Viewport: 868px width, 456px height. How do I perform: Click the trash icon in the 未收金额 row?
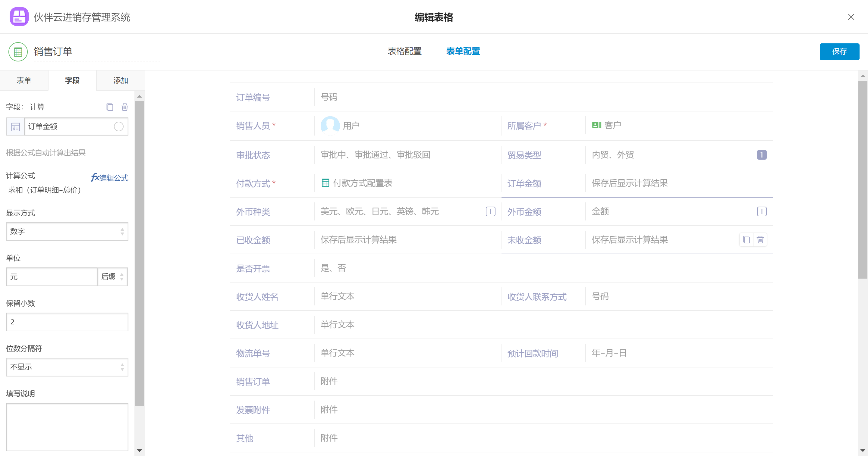(760, 240)
